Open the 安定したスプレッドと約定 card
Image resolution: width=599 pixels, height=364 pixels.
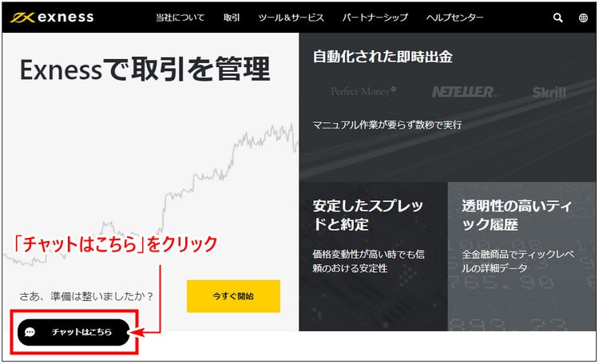coord(373,256)
